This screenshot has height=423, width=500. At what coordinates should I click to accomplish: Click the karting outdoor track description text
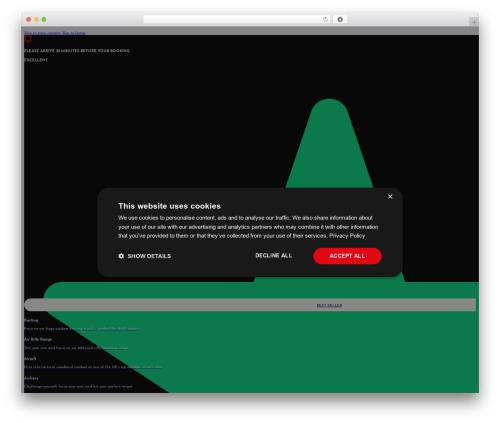82,329
